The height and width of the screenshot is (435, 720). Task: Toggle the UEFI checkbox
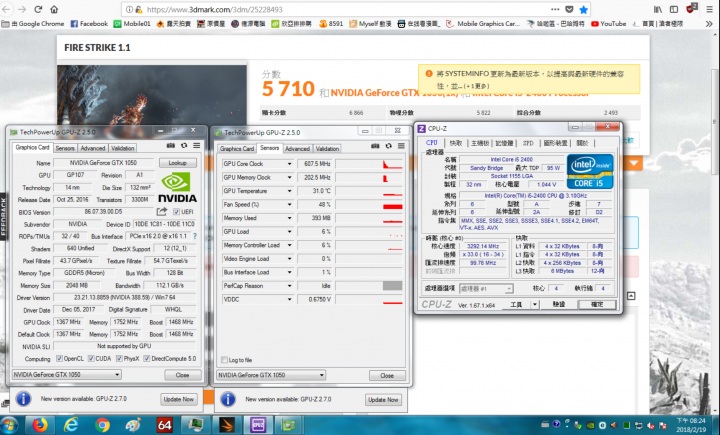tap(176, 212)
